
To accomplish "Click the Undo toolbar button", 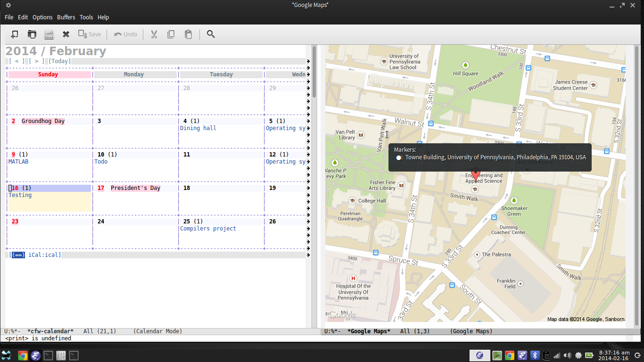I will click(125, 34).
